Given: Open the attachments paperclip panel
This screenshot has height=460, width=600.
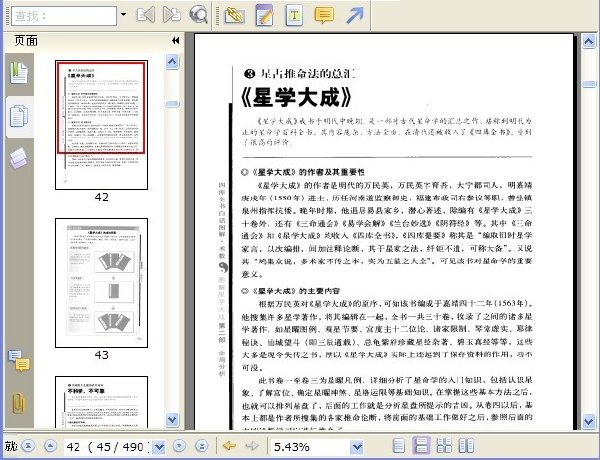Looking at the screenshot, I should pos(18,403).
